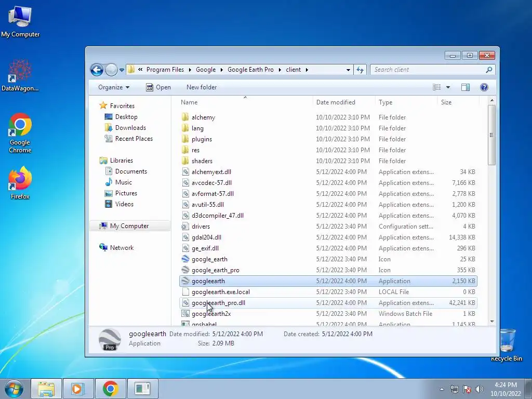Select the avcodec-57.dll file icon
532x399 pixels.
click(x=185, y=182)
